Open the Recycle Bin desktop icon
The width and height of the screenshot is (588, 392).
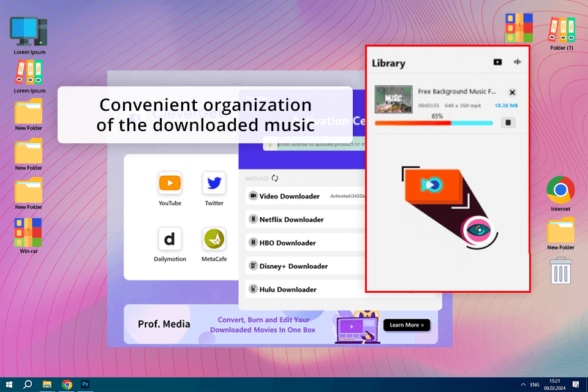tap(560, 271)
